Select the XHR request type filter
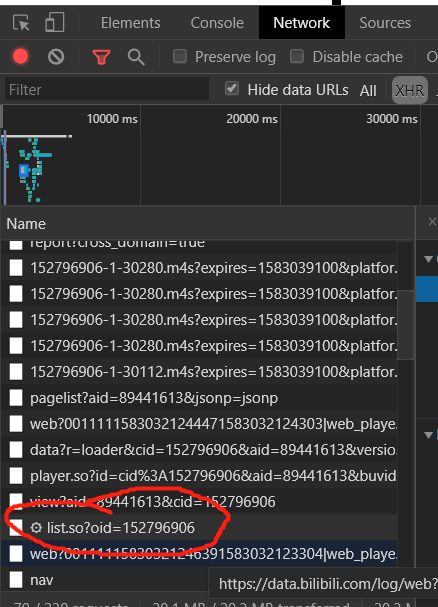This screenshot has height=607, width=438. point(410,91)
